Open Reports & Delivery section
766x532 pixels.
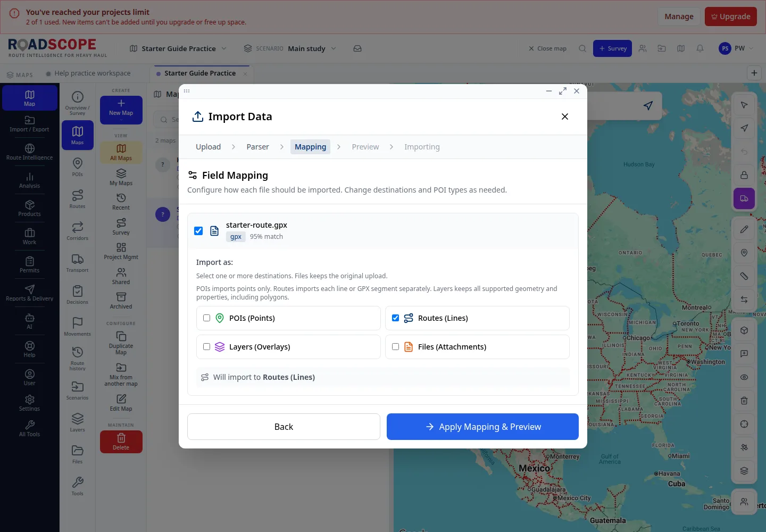(x=30, y=293)
